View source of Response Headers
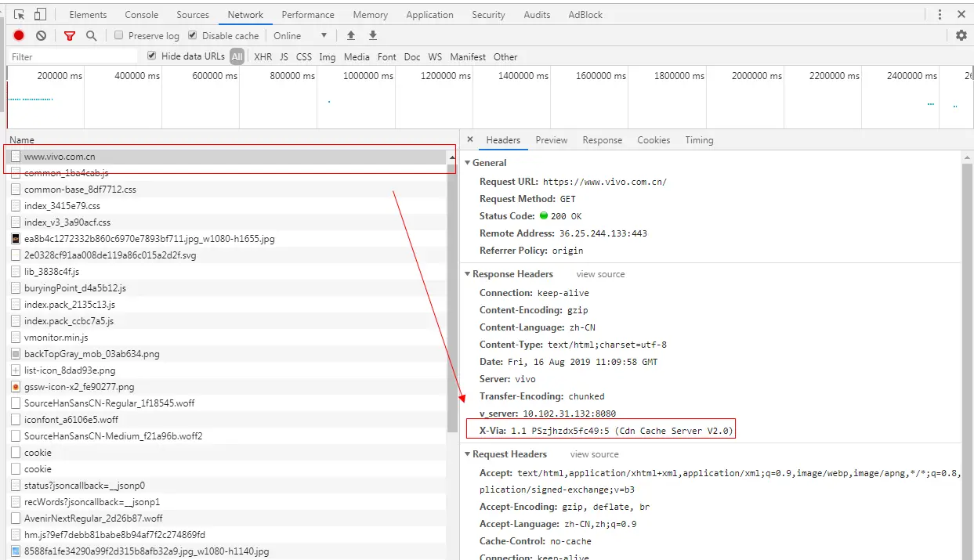974x560 pixels. pyautogui.click(x=601, y=274)
